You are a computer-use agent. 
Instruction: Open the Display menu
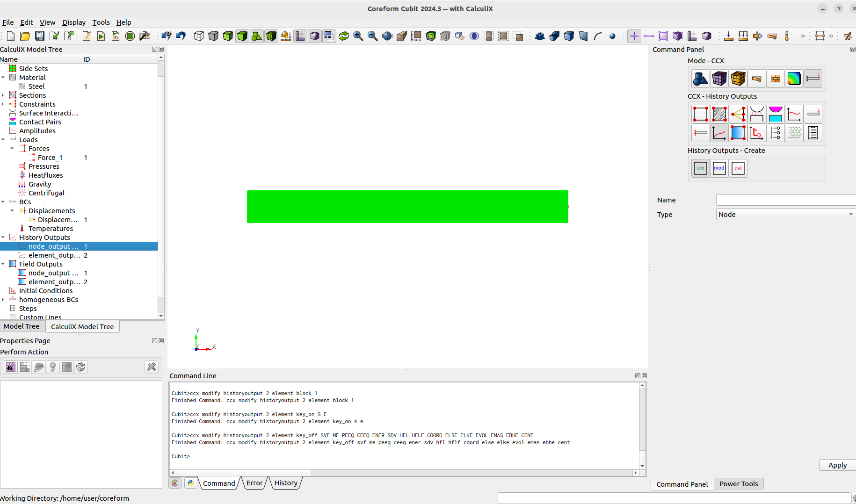74,22
